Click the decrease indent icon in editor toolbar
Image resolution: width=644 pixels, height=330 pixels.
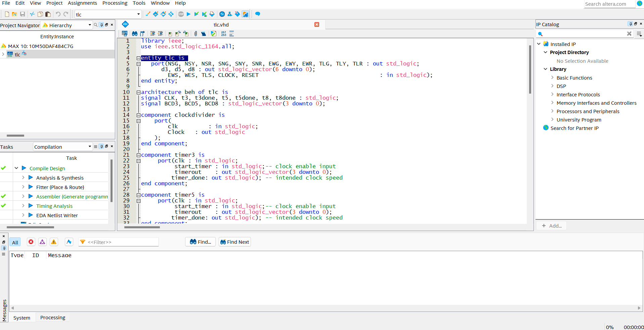(x=160, y=34)
